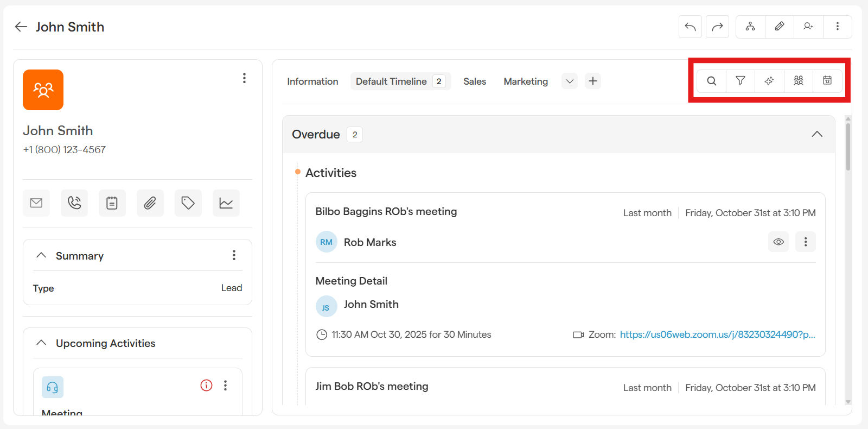This screenshot has height=429, width=868.
Task: Toggle eye visibility on Bilbo Baggins meeting
Action: click(x=778, y=242)
